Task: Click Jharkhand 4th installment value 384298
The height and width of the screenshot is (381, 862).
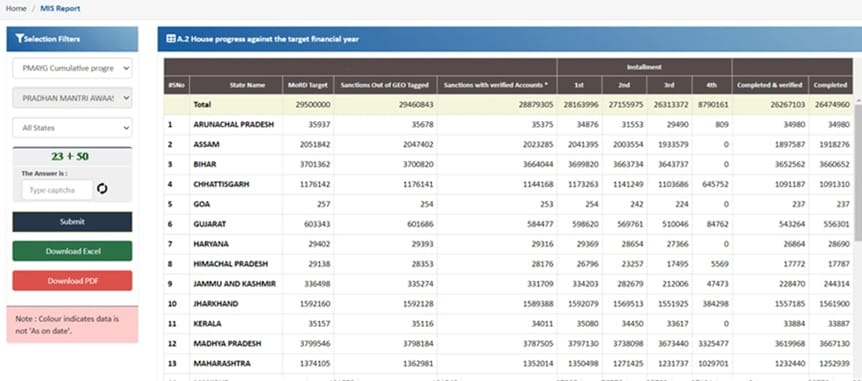Action: (715, 303)
